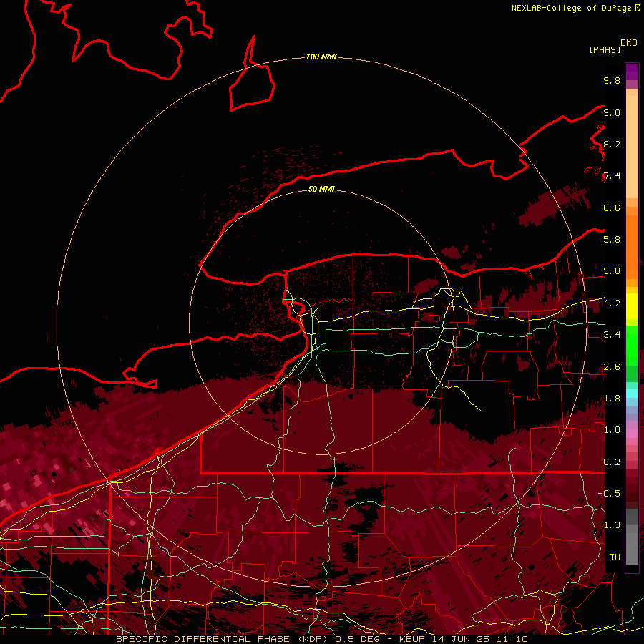The width and height of the screenshot is (644, 644).
Task: Click the 100 NMI range ring label
Action: click(321, 57)
